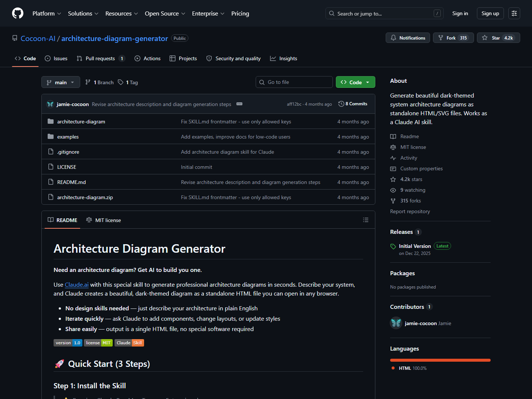Click the jamie-cocoon contributor avatar
532x399 pixels.
(x=396, y=323)
